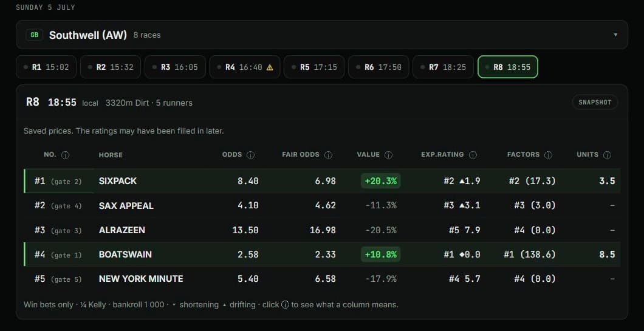
Task: Click fair odds 16.98
Action: tap(323, 230)
